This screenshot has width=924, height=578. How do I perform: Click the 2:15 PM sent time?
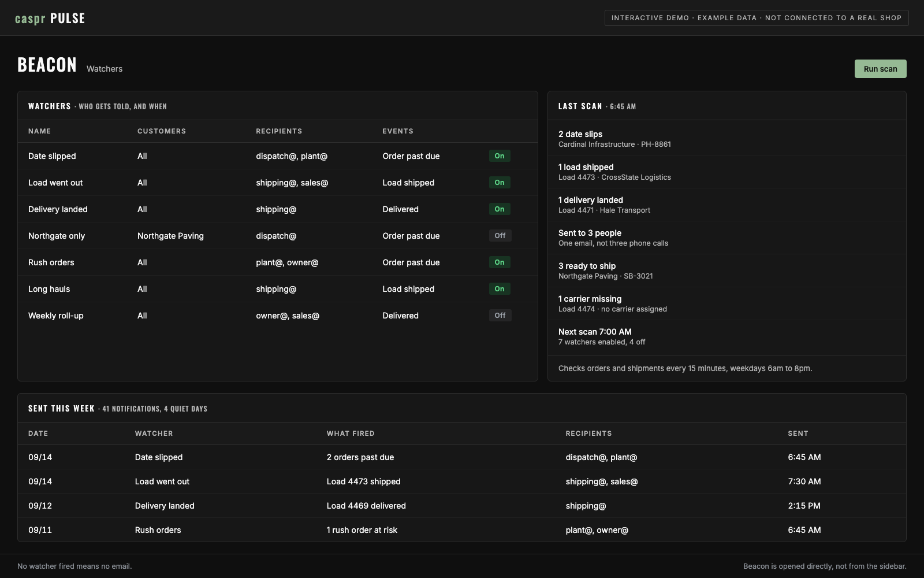click(804, 506)
